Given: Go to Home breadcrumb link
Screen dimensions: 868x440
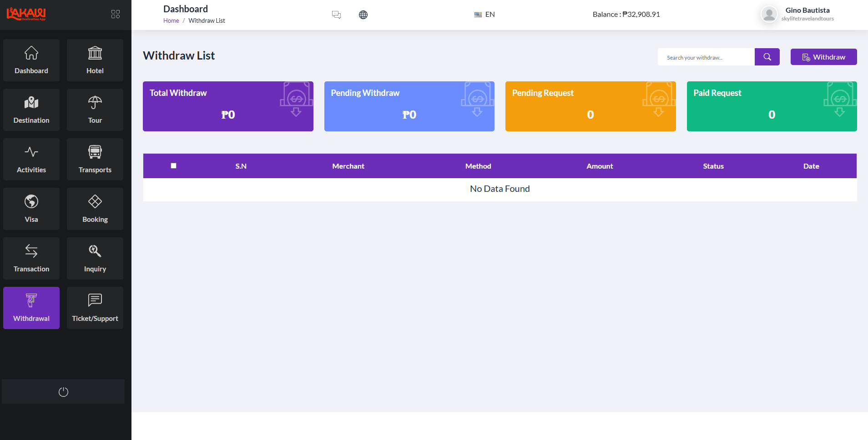Looking at the screenshot, I should (x=171, y=20).
